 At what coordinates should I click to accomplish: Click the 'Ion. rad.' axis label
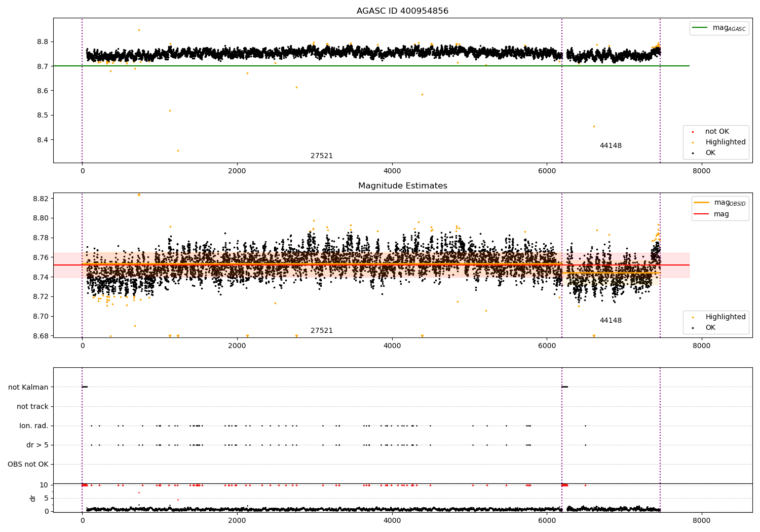(x=34, y=426)
